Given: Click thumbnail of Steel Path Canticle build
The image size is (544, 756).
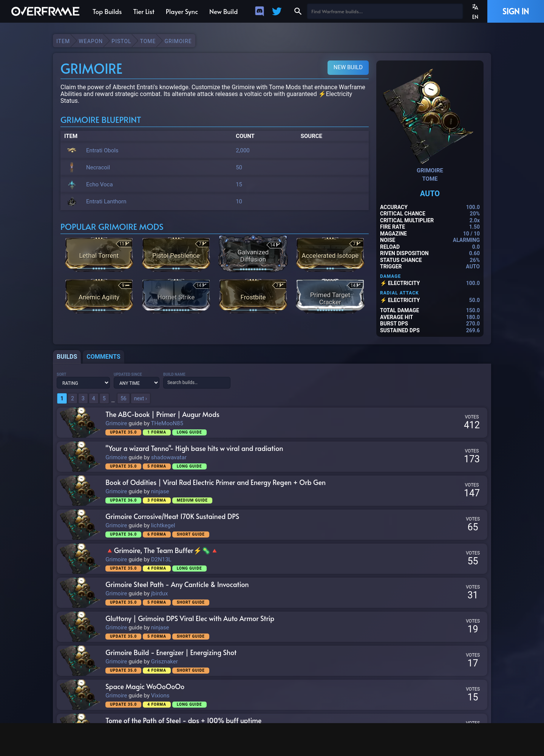Looking at the screenshot, I should [79, 593].
